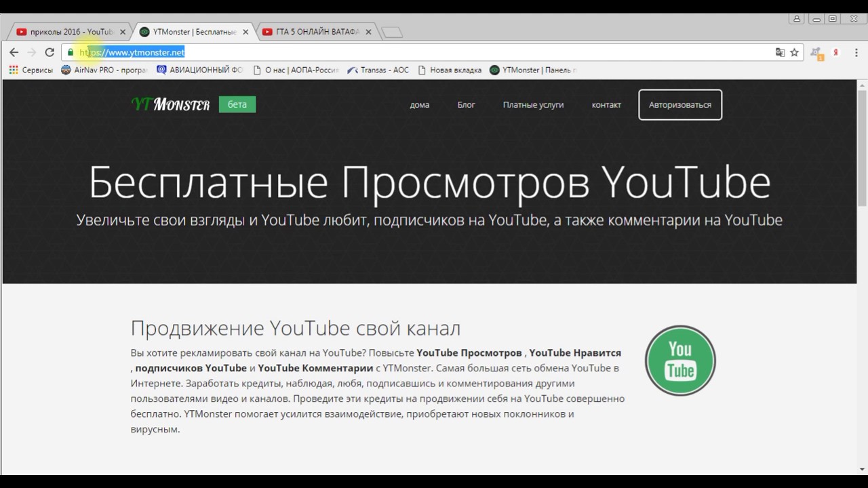Open the extension icon with orange badge

(x=817, y=53)
